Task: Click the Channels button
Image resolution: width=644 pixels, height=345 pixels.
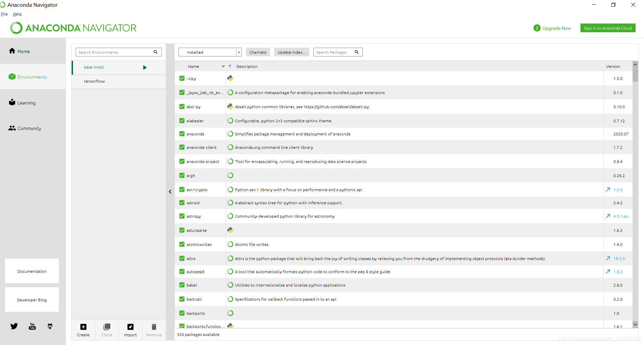Action: click(258, 52)
